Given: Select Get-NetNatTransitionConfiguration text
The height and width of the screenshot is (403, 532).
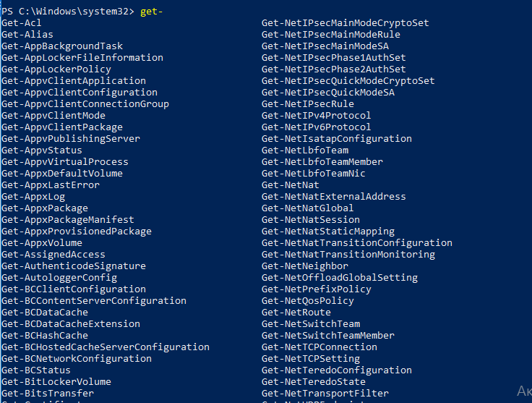Looking at the screenshot, I should (x=357, y=243).
